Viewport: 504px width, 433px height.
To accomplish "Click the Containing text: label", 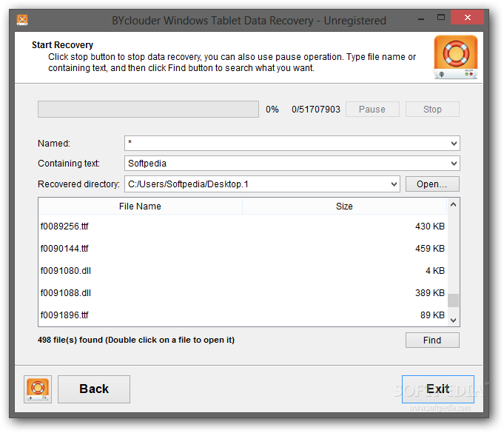I will pyautogui.click(x=69, y=164).
